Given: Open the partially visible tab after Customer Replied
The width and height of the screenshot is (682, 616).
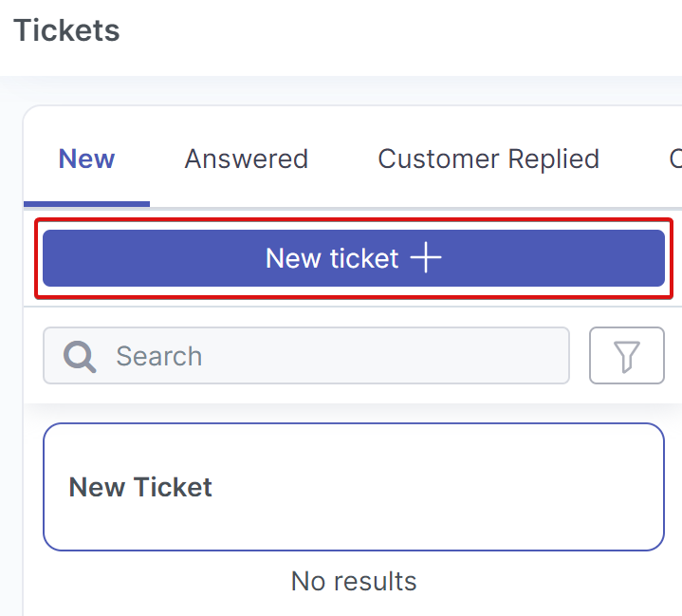Looking at the screenshot, I should tap(674, 159).
